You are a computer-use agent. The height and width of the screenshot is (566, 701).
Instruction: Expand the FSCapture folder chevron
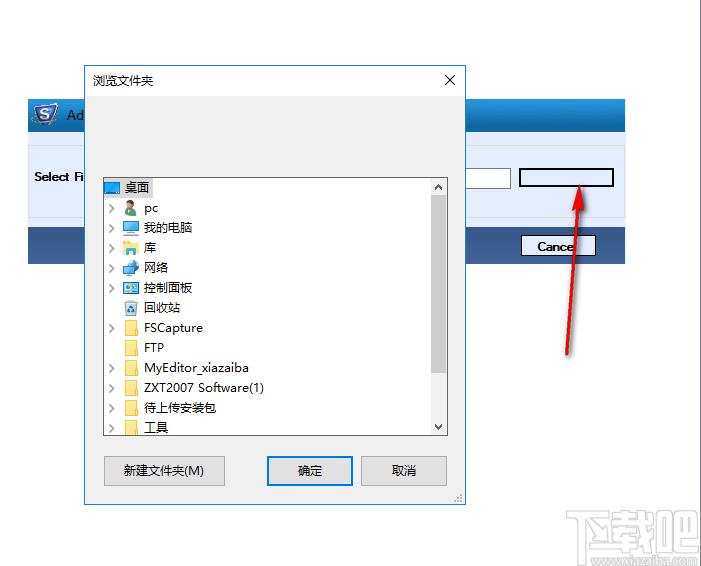pyautogui.click(x=112, y=328)
